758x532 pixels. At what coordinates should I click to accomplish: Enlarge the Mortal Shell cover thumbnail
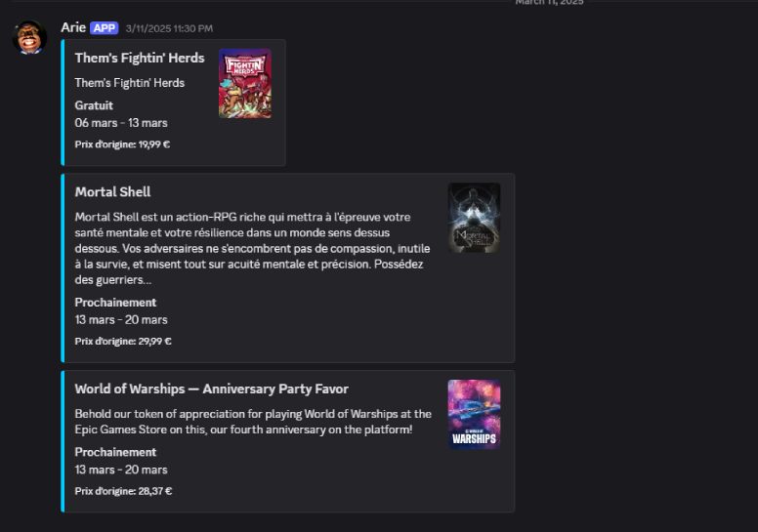pyautogui.click(x=474, y=218)
